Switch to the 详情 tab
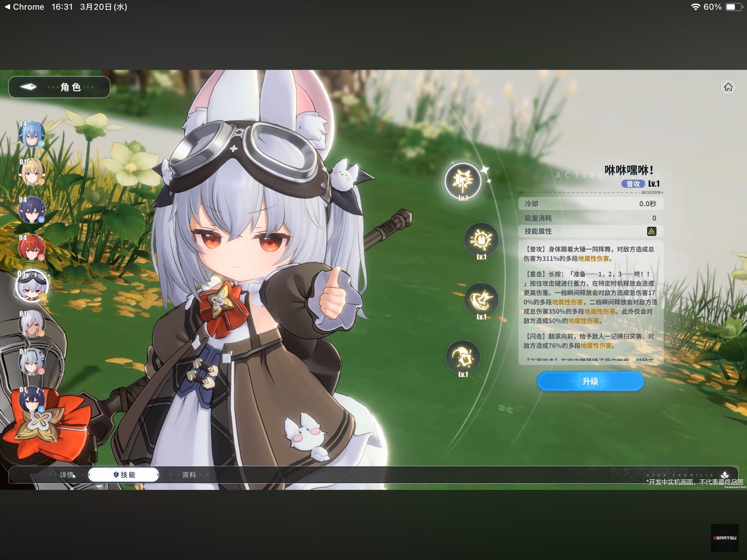This screenshot has height=560, width=747. (66, 475)
